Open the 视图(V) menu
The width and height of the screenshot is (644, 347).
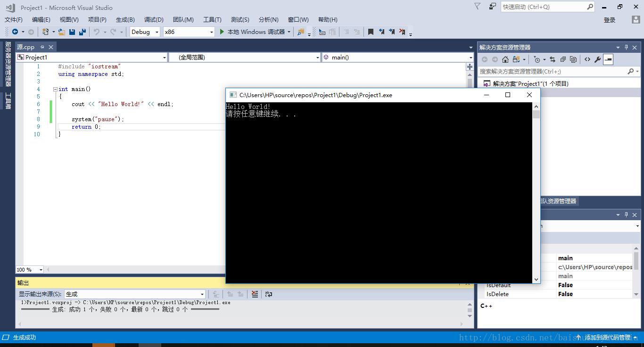point(69,20)
